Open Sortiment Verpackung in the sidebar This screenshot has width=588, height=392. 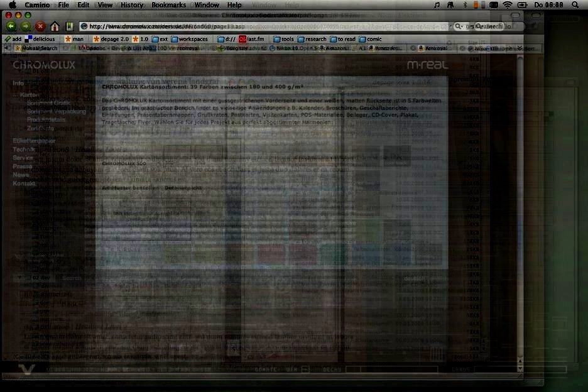(57, 111)
